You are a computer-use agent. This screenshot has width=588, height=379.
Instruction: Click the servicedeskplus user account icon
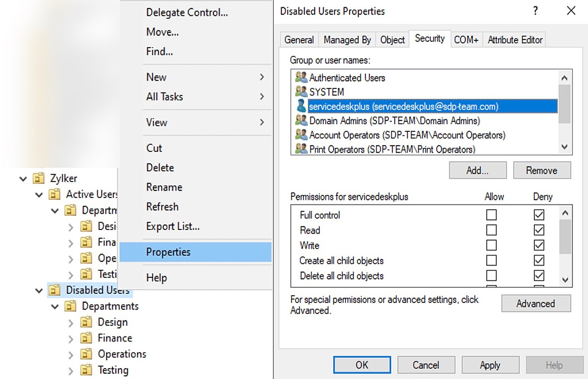click(301, 106)
